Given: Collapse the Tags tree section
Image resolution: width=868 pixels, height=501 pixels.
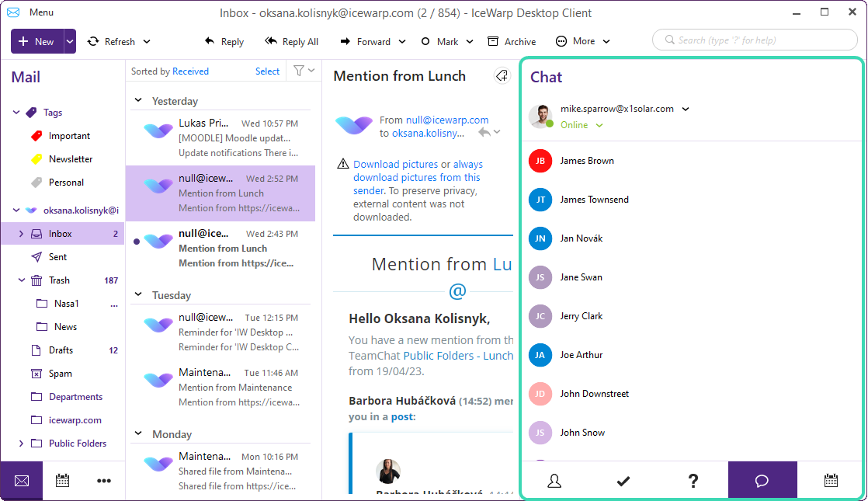Looking at the screenshot, I should point(16,113).
